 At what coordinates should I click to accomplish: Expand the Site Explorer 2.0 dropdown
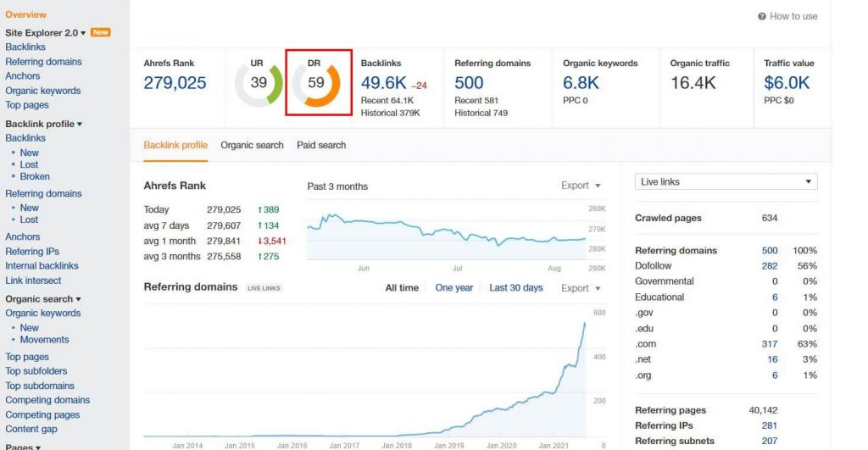coord(83,33)
